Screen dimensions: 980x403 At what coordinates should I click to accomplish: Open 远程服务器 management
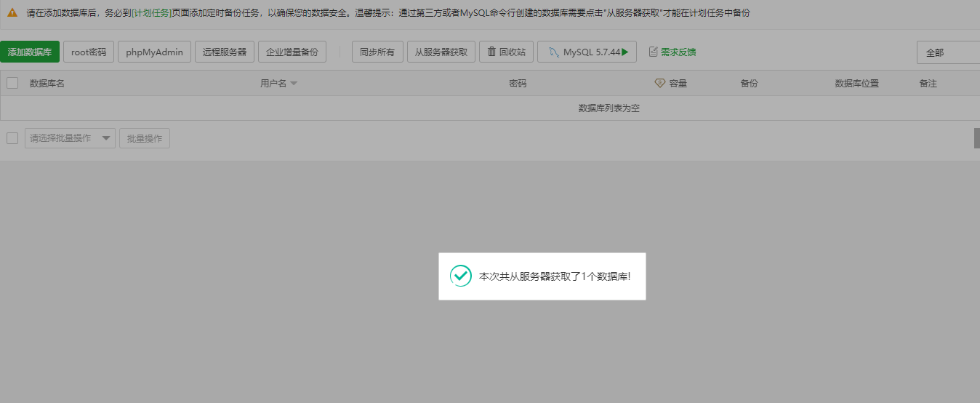pyautogui.click(x=225, y=52)
